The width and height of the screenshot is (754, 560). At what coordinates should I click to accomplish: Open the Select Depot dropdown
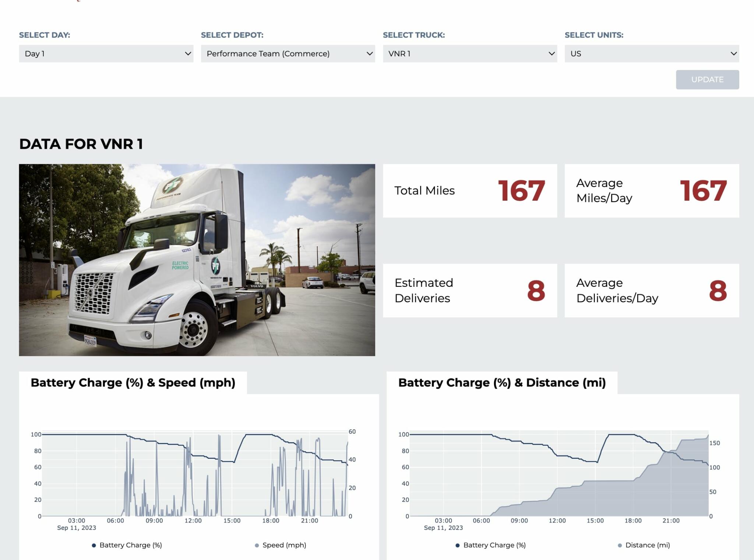click(x=288, y=53)
